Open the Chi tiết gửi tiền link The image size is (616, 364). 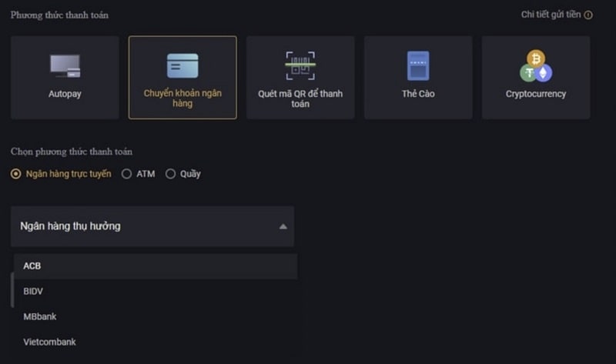click(x=551, y=15)
